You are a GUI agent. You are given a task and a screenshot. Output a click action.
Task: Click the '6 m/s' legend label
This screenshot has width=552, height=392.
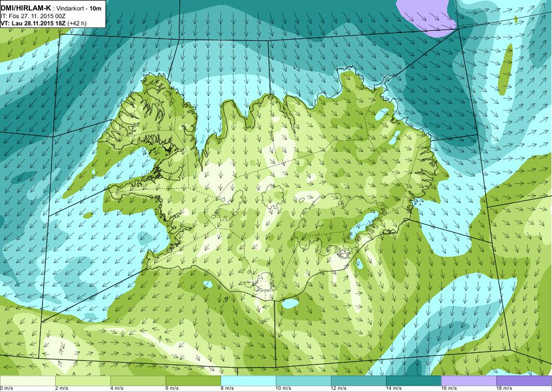(x=172, y=389)
